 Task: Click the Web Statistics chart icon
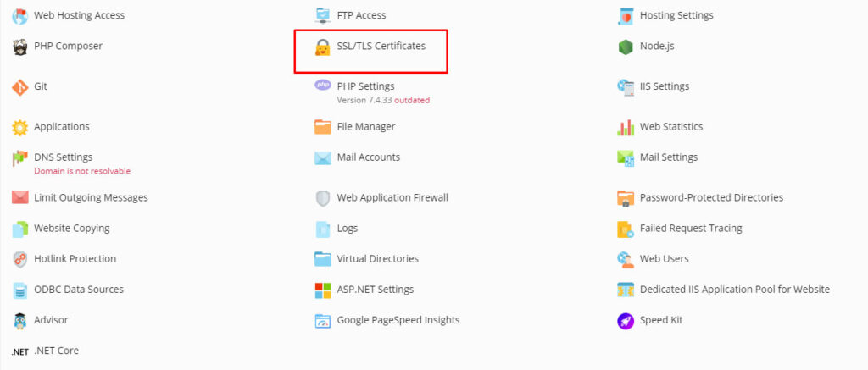pos(626,128)
